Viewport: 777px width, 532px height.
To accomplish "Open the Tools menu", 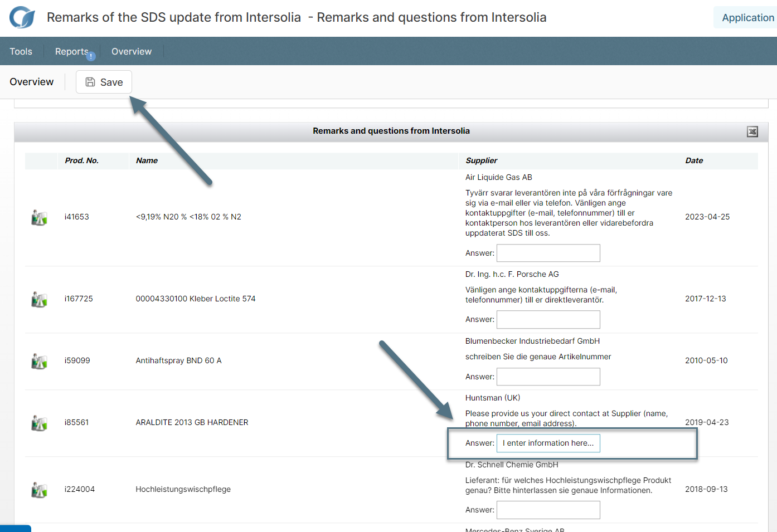I will (x=21, y=51).
